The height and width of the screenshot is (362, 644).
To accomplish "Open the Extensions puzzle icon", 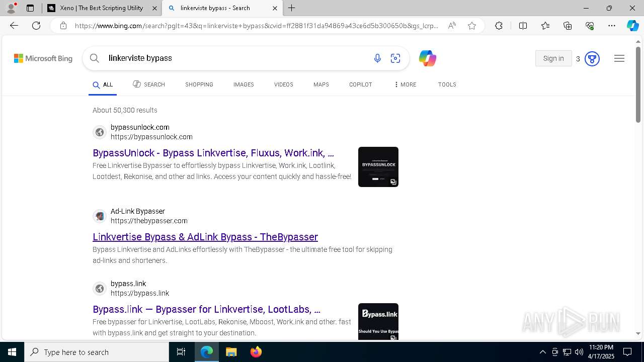I will pos(499,26).
